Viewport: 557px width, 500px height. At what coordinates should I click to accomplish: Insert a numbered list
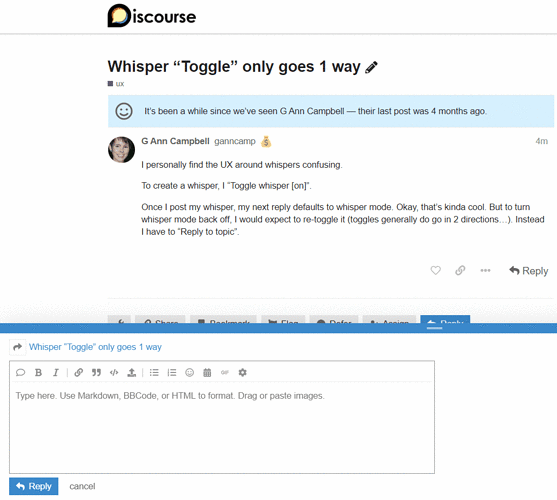[172, 373]
